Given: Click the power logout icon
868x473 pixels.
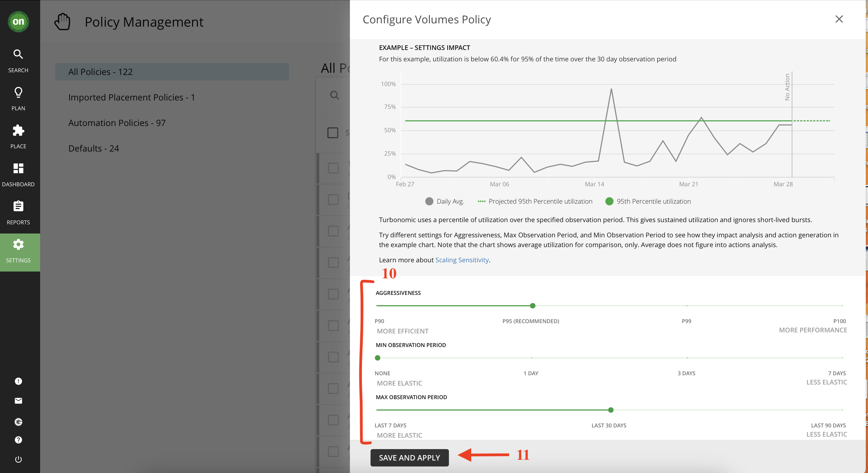Looking at the screenshot, I should pyautogui.click(x=18, y=459).
